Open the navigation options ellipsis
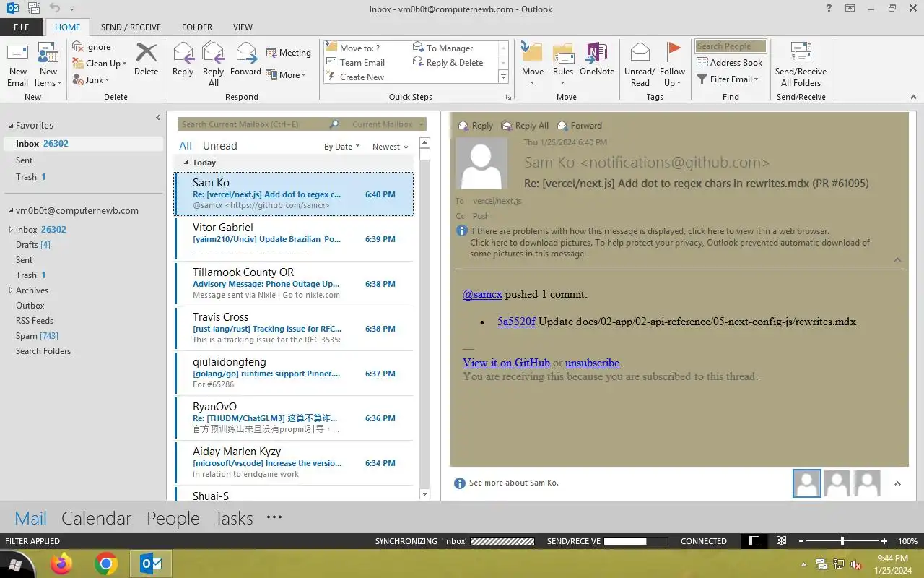Image resolution: width=924 pixels, height=578 pixels. [274, 517]
